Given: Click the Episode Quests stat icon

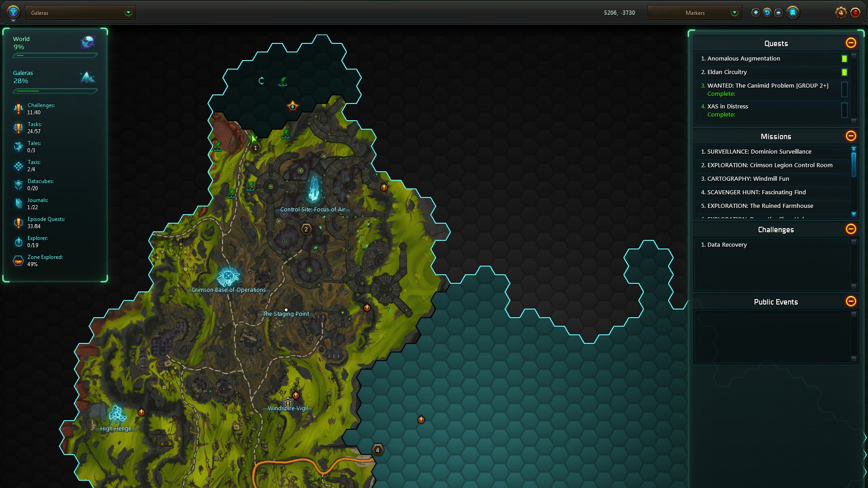Looking at the screenshot, I should 18,223.
